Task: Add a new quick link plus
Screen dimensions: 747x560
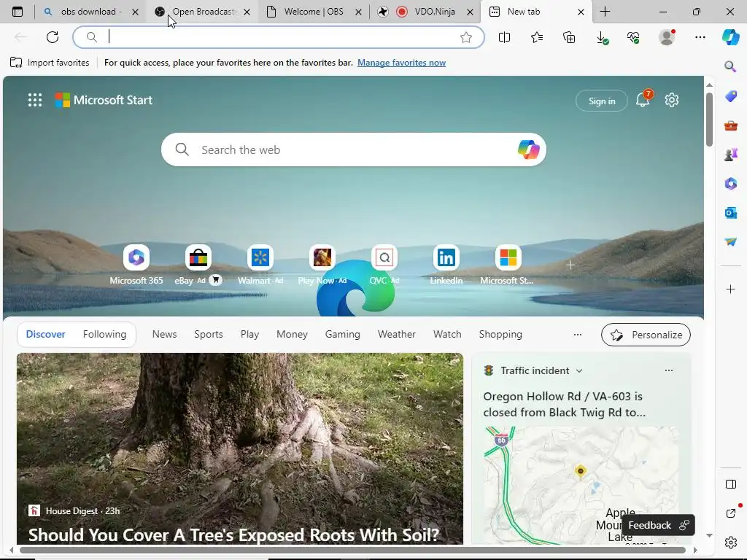Action: point(570,265)
